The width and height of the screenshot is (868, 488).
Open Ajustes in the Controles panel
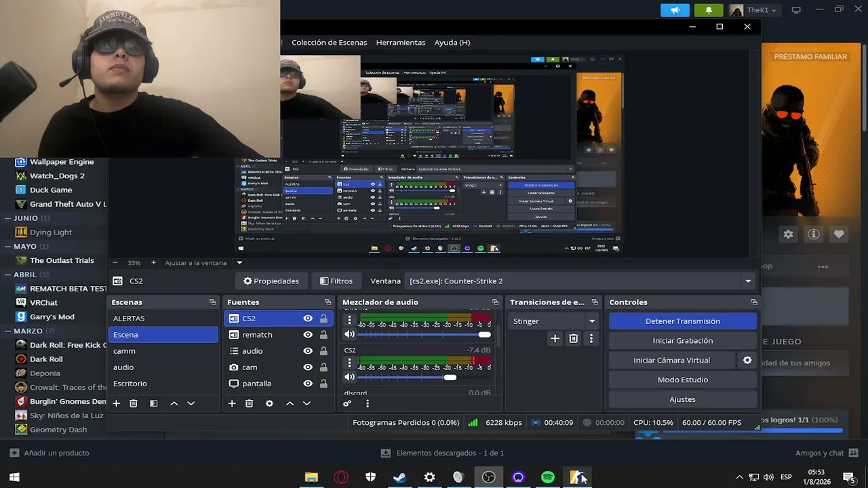[x=682, y=399]
